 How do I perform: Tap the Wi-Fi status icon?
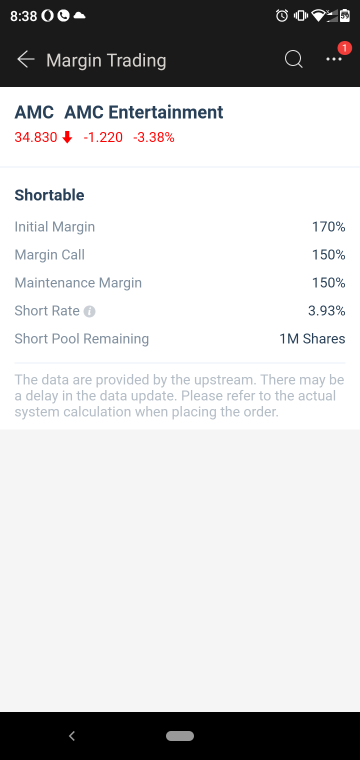319,16
